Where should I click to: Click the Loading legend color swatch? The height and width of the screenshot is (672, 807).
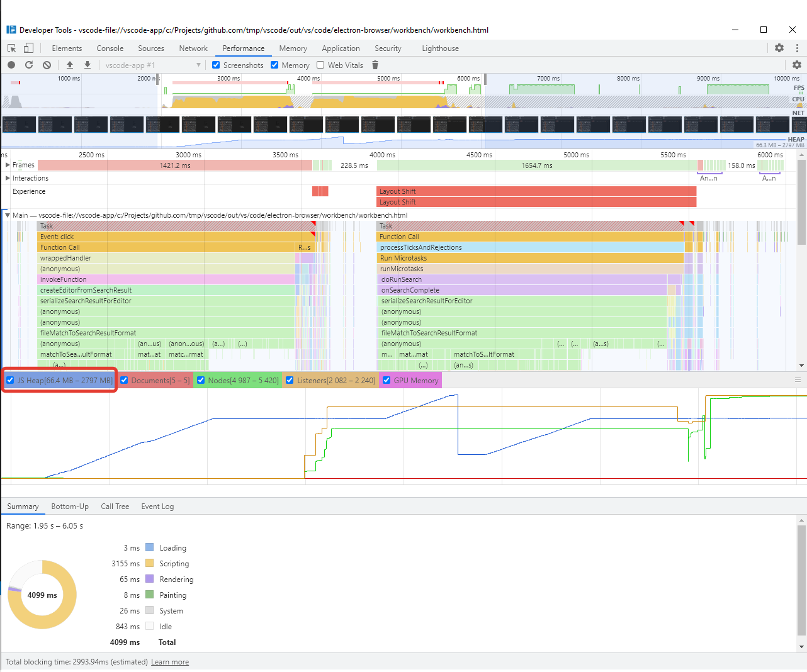pyautogui.click(x=150, y=547)
